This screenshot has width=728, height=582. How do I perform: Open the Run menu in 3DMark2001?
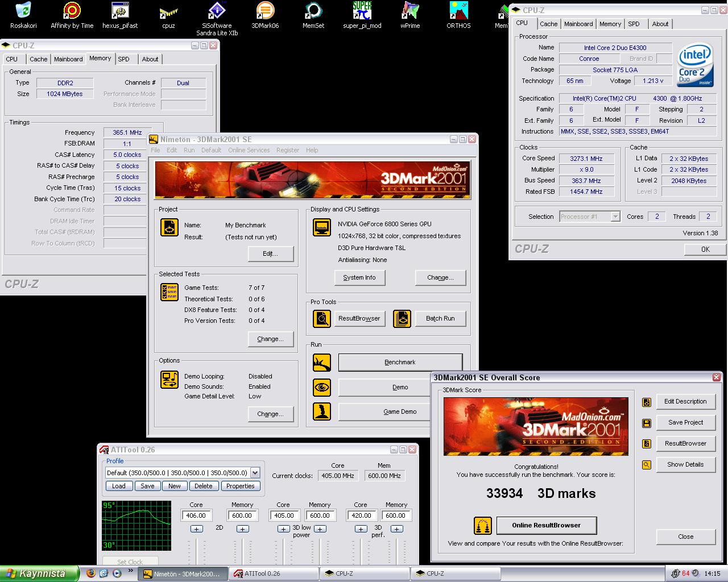[x=189, y=150]
